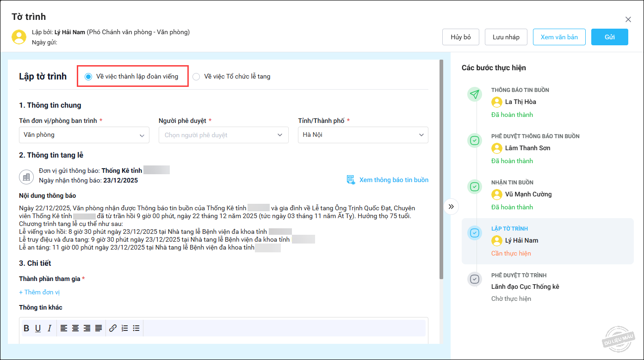Open "Xem thông báo tin buồn" link
644x360 pixels.
pyautogui.click(x=393, y=180)
